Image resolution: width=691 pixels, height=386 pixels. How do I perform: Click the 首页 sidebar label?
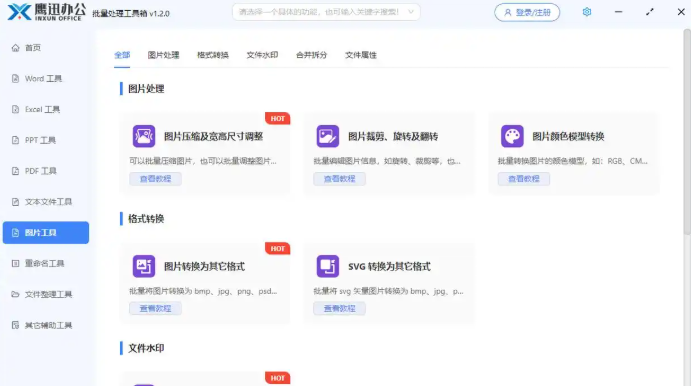tap(33, 48)
